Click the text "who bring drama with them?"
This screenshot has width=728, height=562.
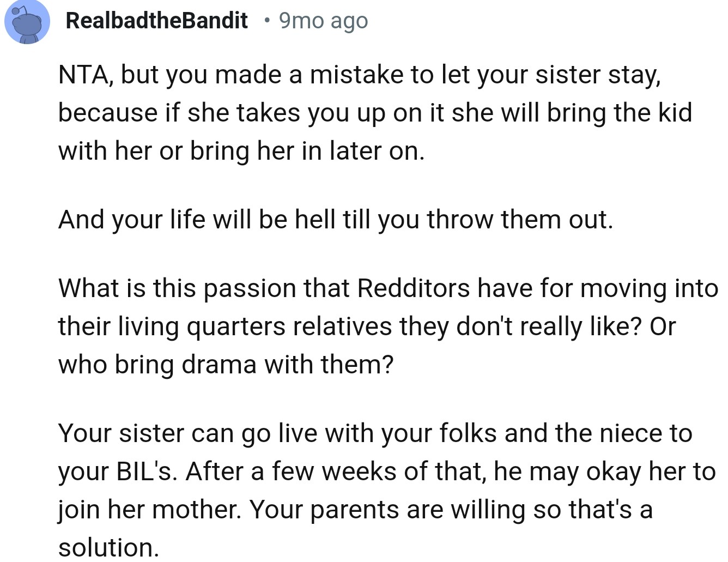[x=226, y=365]
